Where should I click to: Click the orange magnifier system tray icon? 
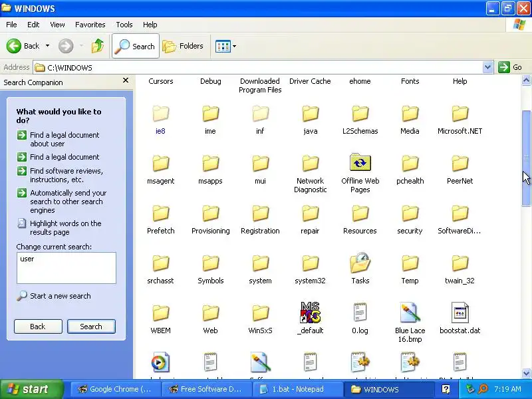(x=483, y=389)
